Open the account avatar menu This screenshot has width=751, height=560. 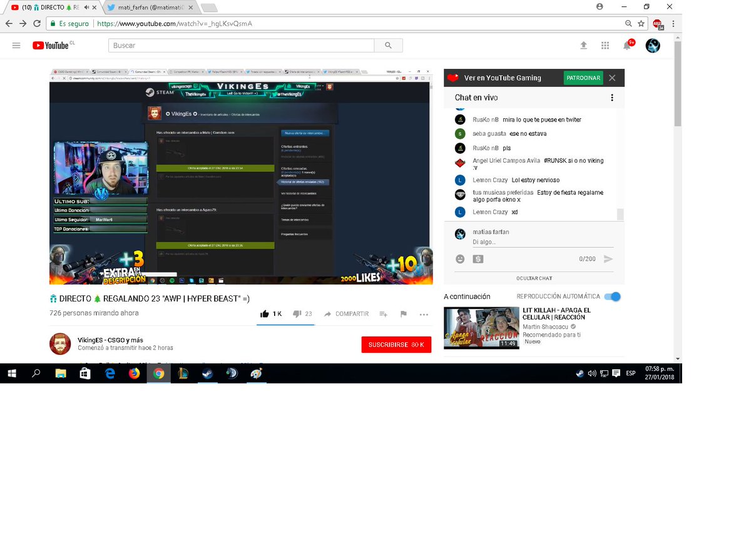(653, 46)
